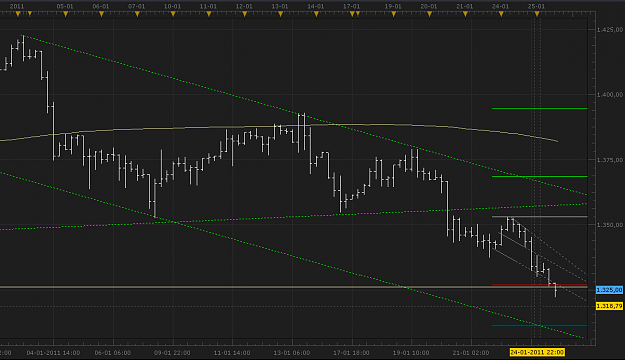Image resolution: width=625 pixels, height=360 pixels.
Task: Click the yellow 1.318,79 price tag
Action: tap(609, 306)
